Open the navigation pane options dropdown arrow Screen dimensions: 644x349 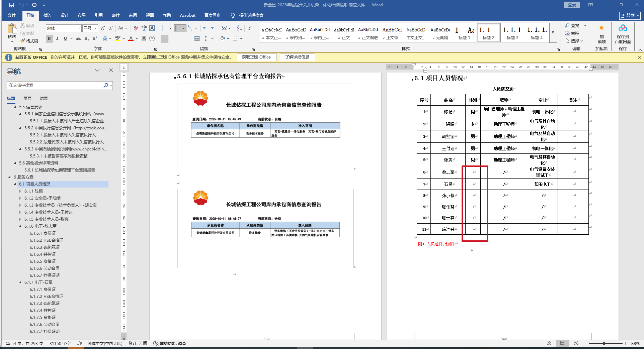[x=97, y=70]
